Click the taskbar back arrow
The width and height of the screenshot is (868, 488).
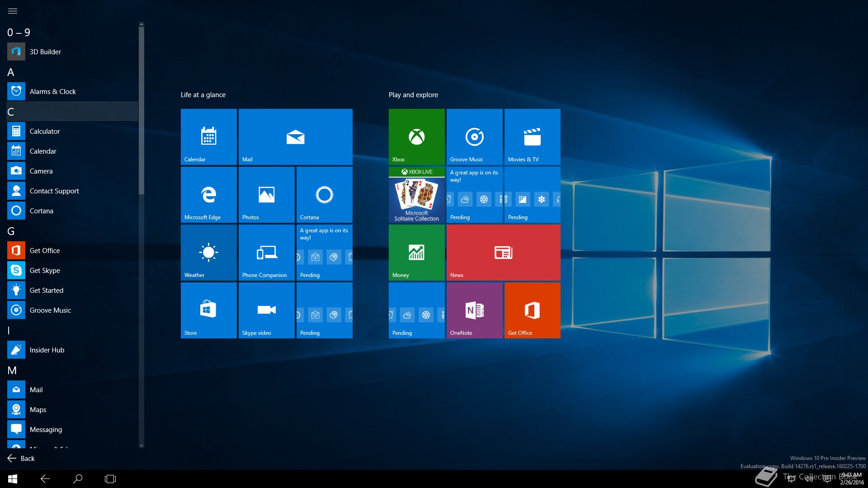pyautogui.click(x=45, y=479)
